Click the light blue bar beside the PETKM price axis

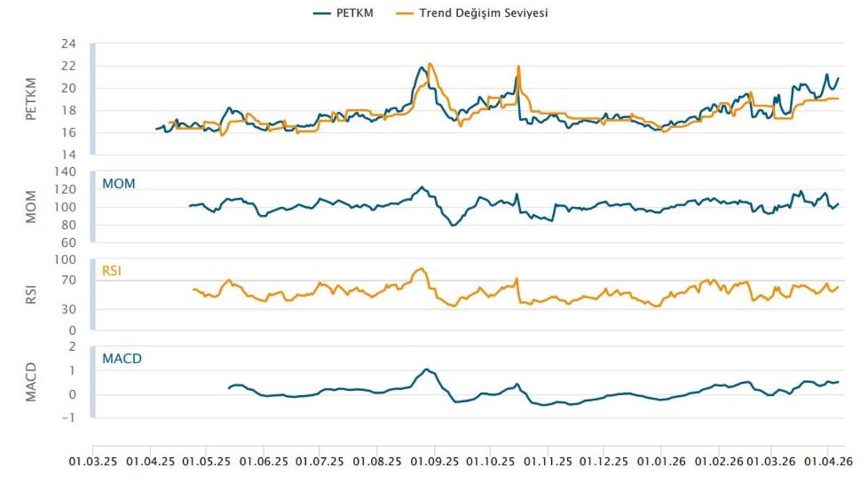coord(93,99)
